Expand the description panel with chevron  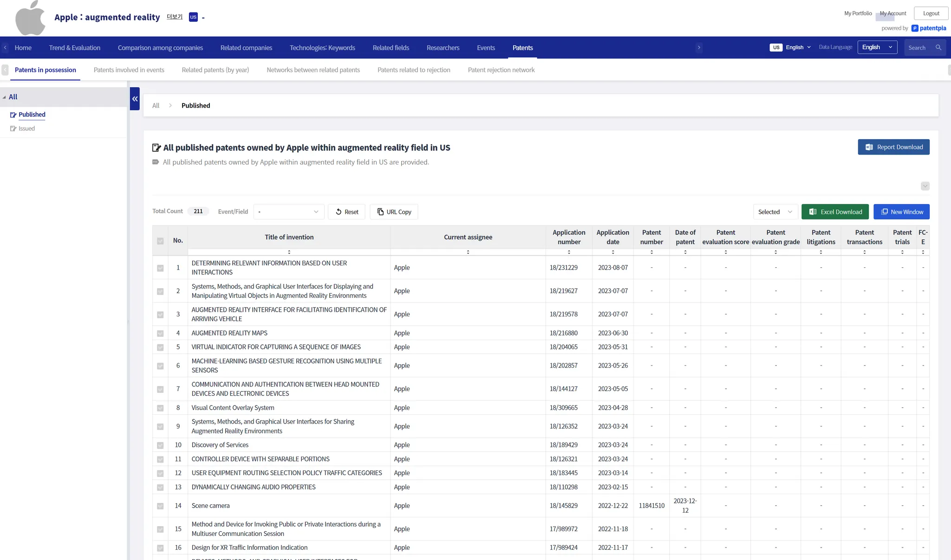coord(925,186)
